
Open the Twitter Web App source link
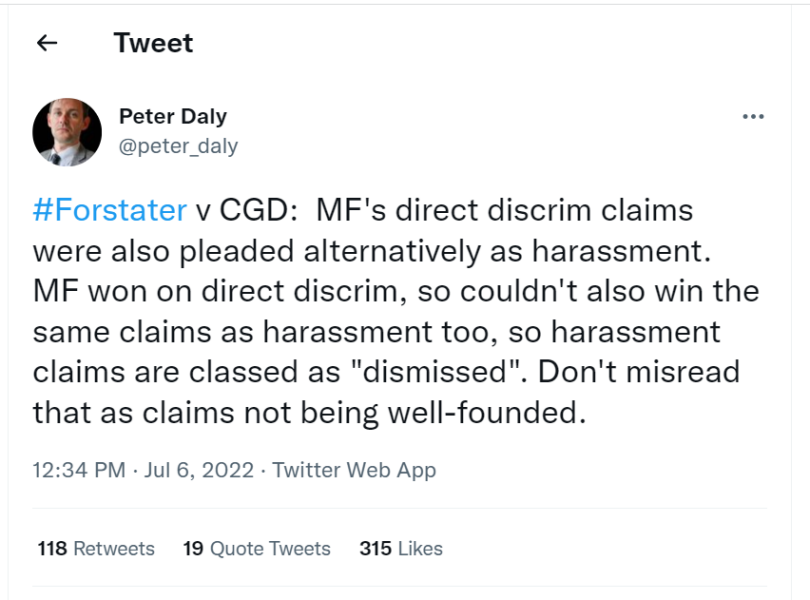point(354,469)
